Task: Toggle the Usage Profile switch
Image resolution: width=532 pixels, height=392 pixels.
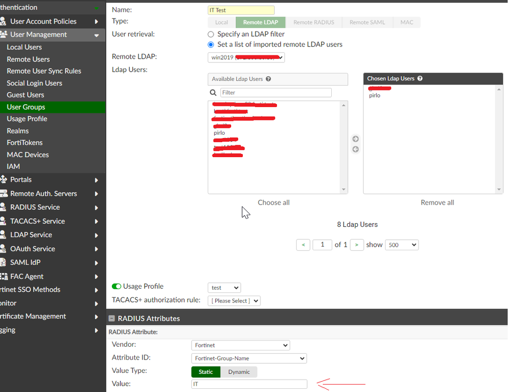Action: point(117,287)
